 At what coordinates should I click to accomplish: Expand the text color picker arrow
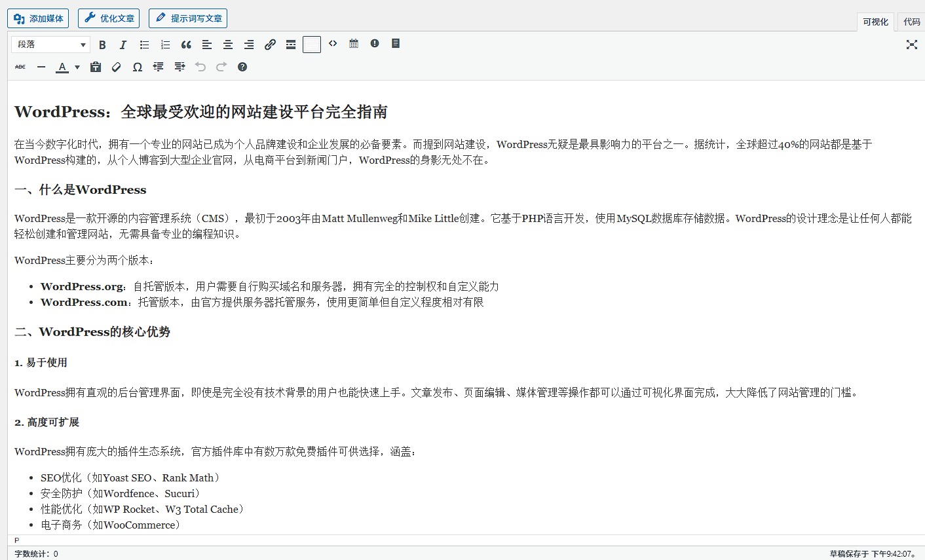coord(77,67)
